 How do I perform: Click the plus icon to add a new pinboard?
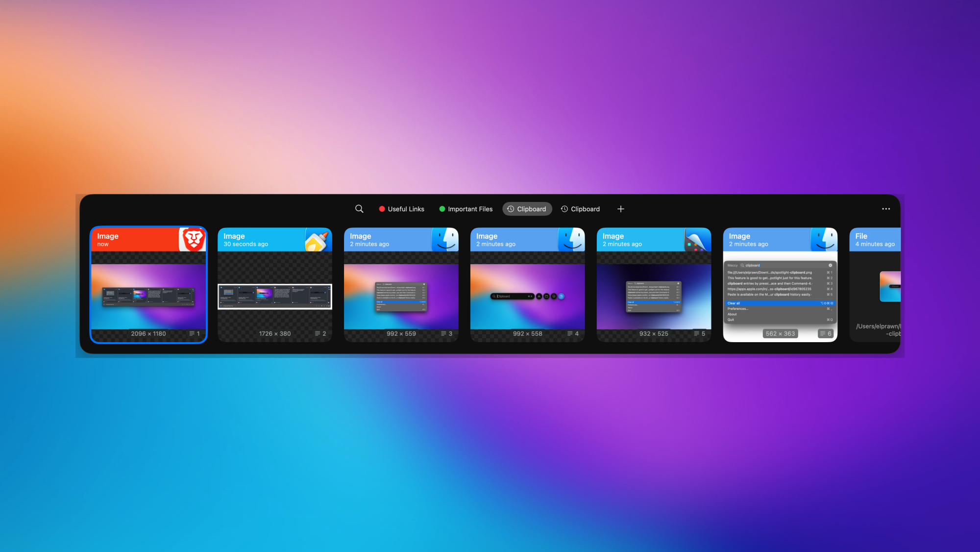pyautogui.click(x=620, y=208)
